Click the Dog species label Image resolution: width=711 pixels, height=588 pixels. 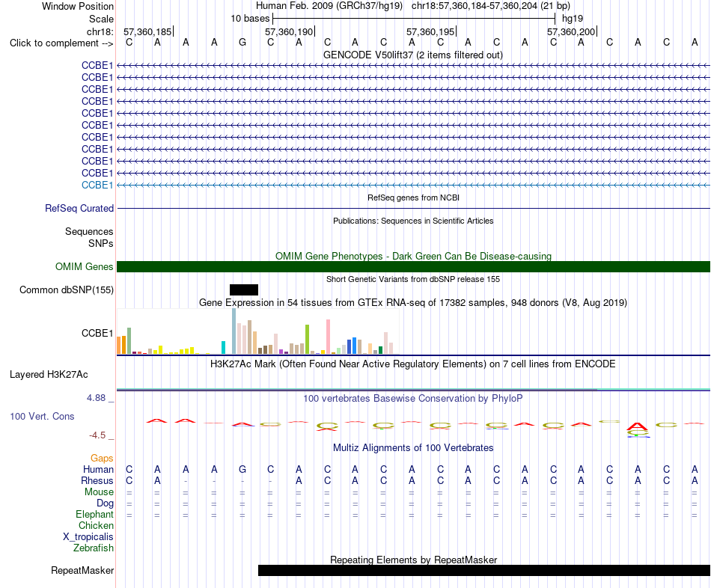coord(105,503)
